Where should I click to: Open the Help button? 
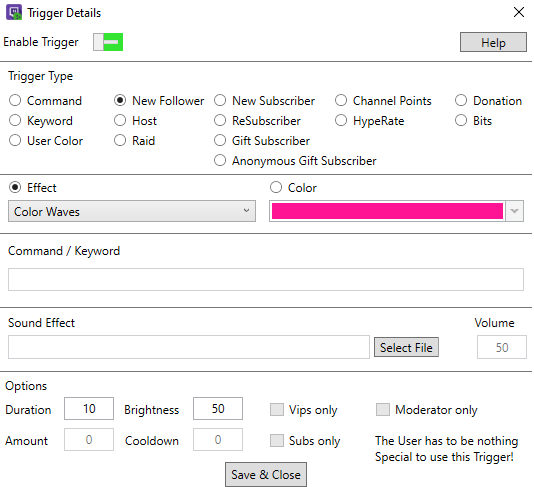[493, 42]
